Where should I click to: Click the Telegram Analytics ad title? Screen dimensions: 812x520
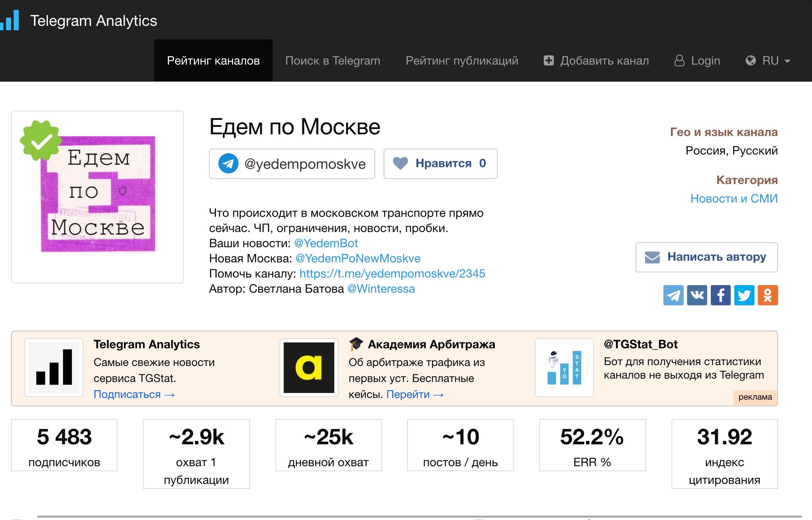147,344
